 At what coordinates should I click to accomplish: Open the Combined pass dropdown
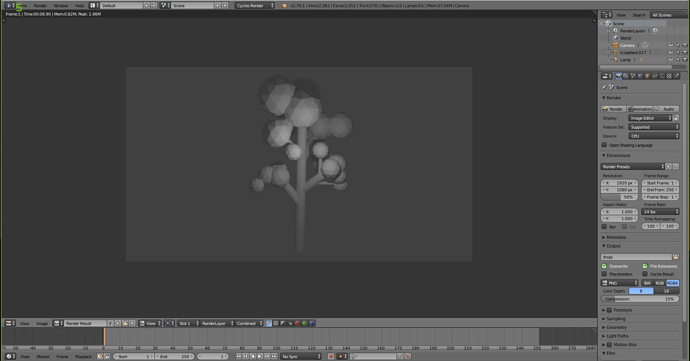coord(249,323)
